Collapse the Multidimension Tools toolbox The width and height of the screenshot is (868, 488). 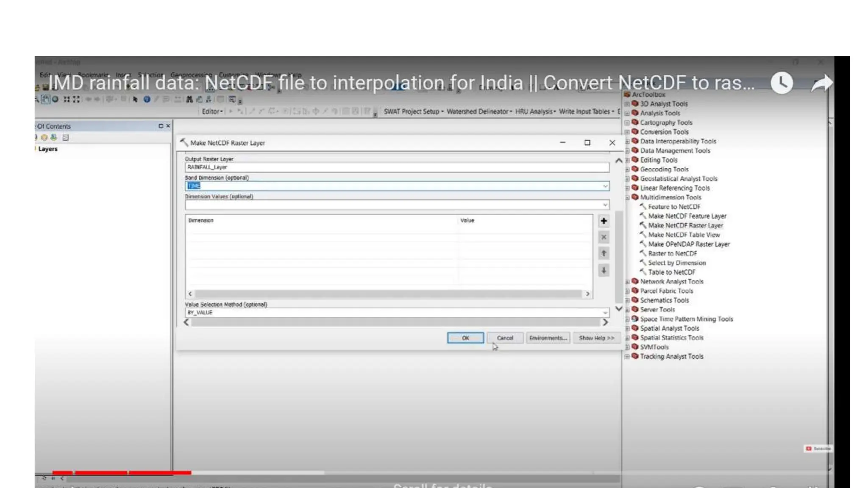click(627, 197)
